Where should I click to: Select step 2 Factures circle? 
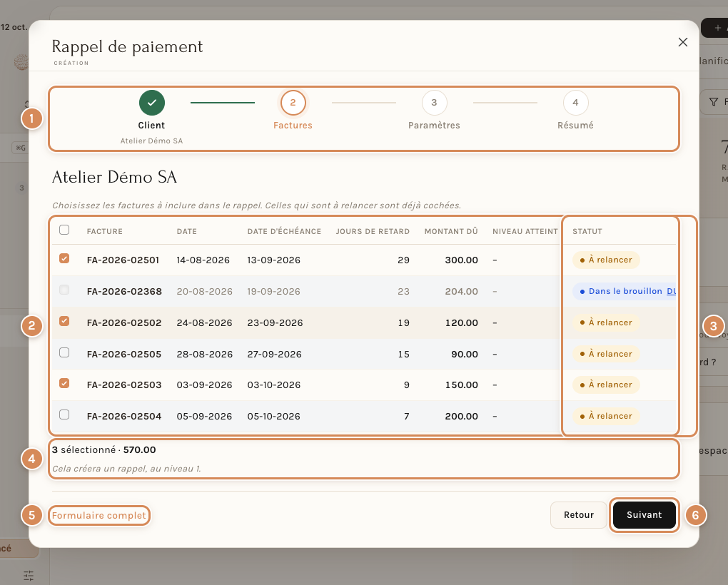pos(293,103)
